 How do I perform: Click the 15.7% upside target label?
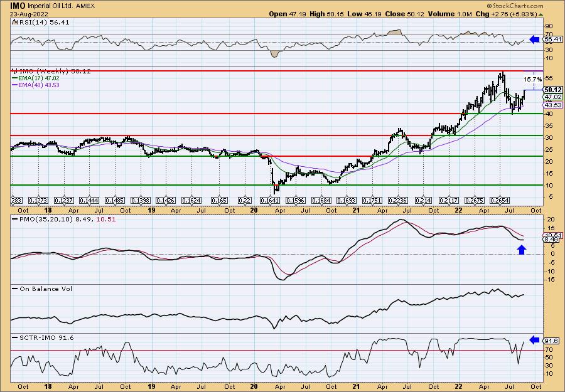click(x=532, y=80)
